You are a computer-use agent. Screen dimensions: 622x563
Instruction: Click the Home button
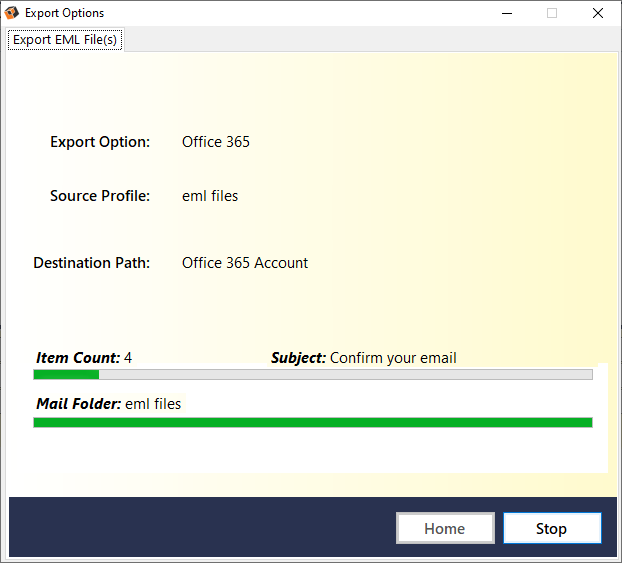click(445, 528)
